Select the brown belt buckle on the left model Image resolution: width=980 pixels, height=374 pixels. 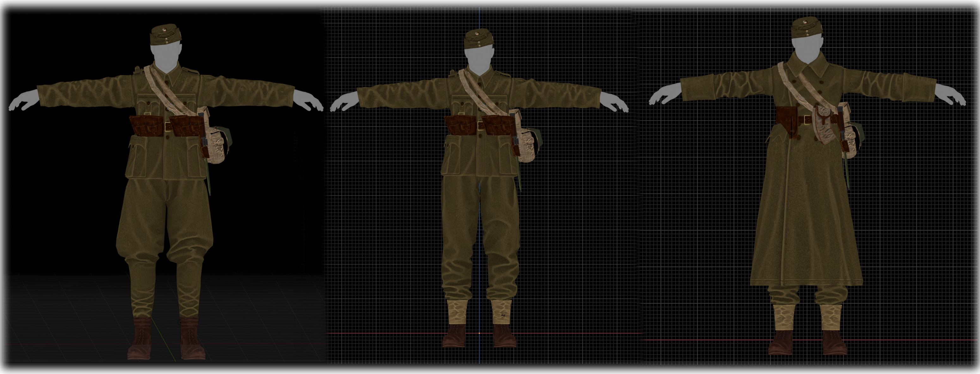[168, 128]
